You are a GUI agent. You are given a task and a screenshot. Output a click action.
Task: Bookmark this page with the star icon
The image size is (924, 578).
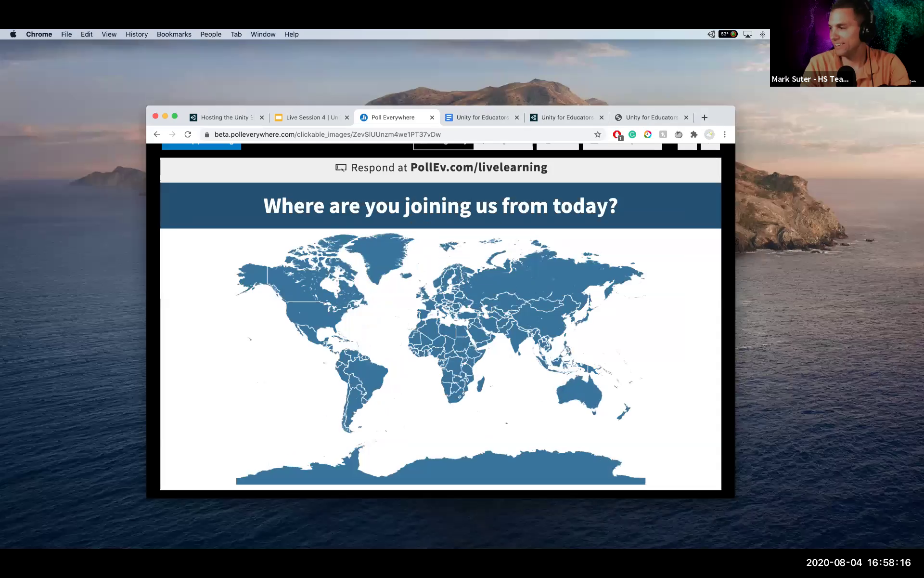[597, 134]
